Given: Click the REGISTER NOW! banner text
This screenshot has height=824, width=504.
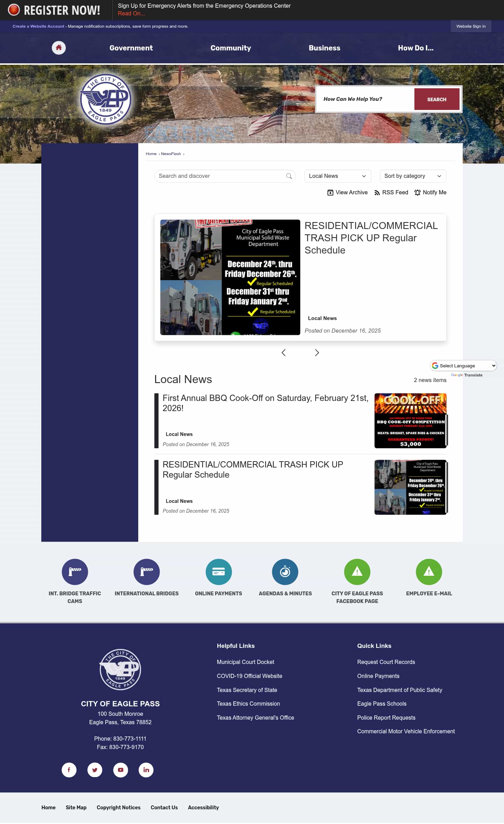Looking at the screenshot, I should coord(62,10).
